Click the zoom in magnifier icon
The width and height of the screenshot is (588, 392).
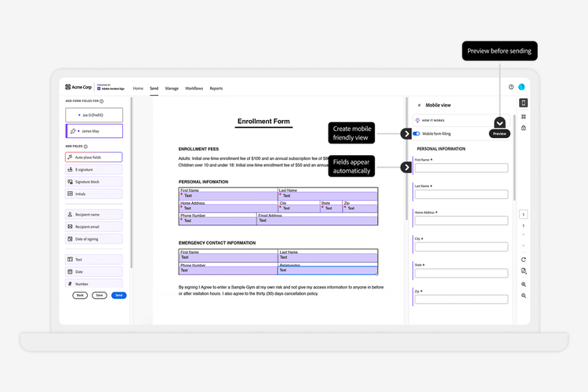pyautogui.click(x=523, y=284)
